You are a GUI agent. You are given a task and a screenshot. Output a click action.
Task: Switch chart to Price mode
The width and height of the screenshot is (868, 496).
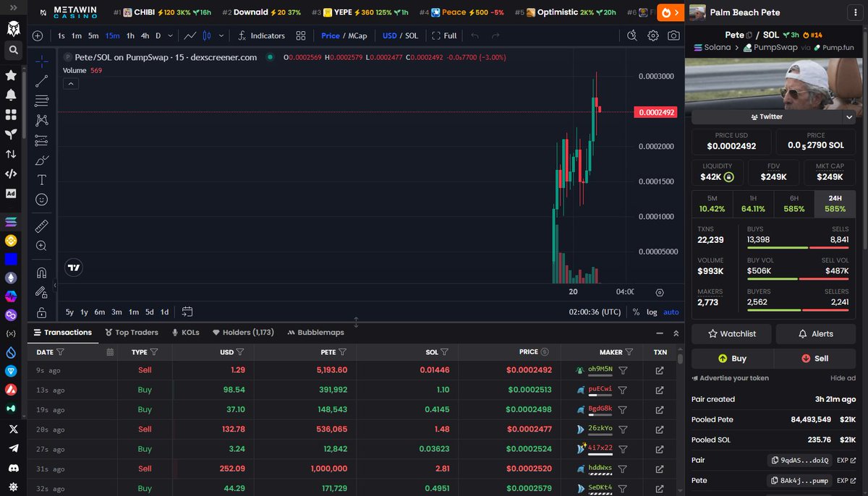pyautogui.click(x=331, y=35)
